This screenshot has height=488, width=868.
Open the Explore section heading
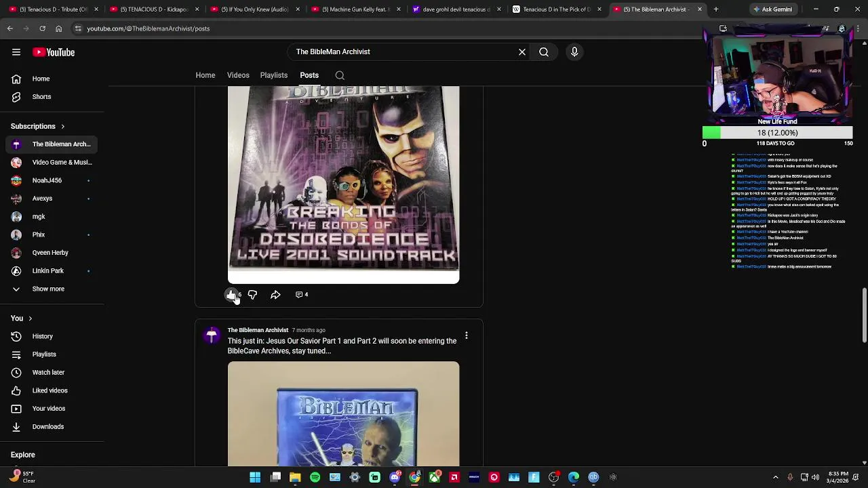coord(22,455)
